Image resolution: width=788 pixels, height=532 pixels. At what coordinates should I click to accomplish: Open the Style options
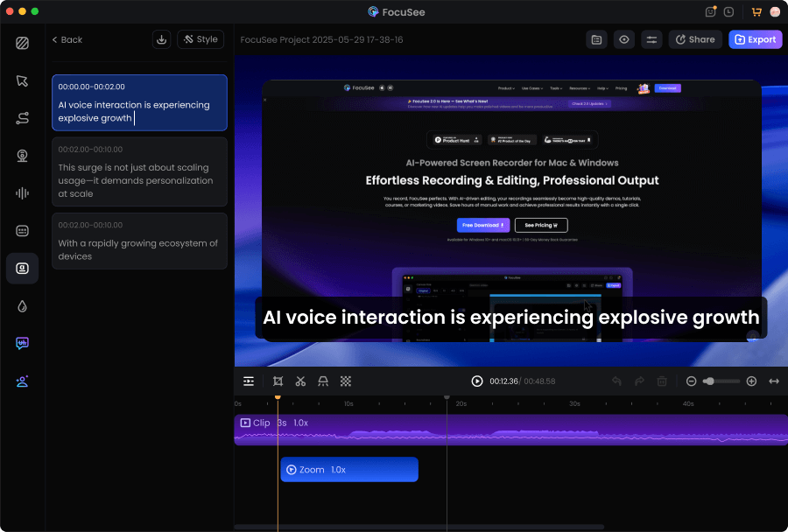click(x=201, y=39)
